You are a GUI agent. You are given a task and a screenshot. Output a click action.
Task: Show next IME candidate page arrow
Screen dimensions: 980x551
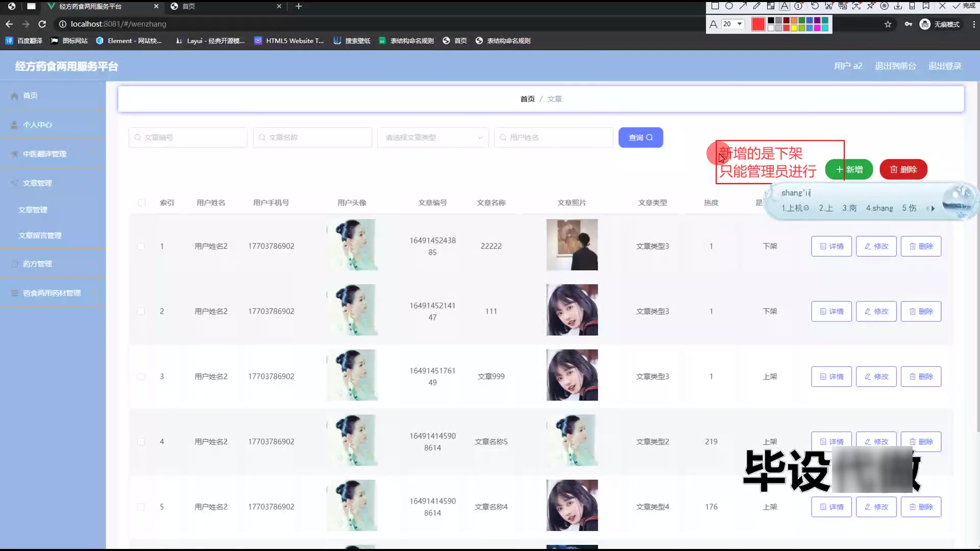click(933, 208)
